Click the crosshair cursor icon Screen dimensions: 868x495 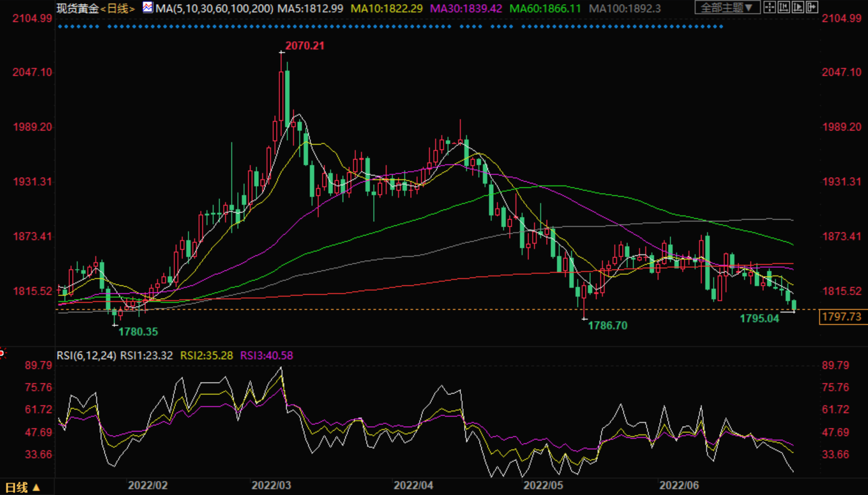pyautogui.click(x=769, y=8)
